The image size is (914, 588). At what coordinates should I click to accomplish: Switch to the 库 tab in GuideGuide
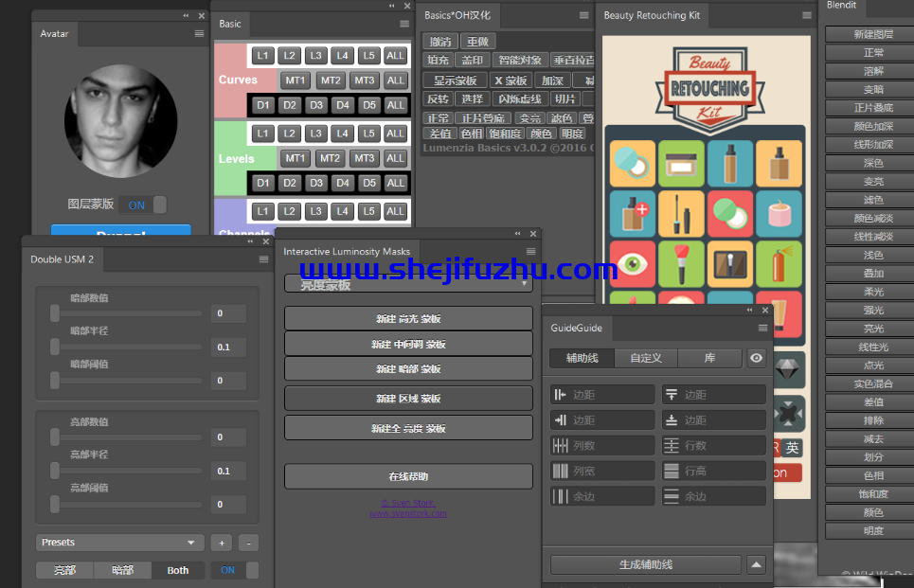pos(709,358)
